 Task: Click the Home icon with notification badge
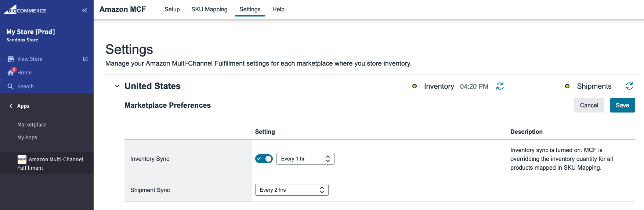coord(11,72)
